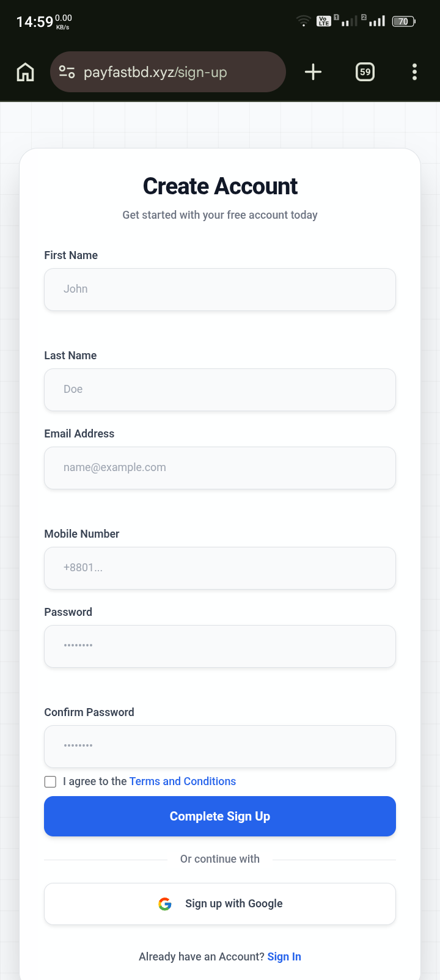
Task: Click Sign up with Google button
Action: tap(220, 904)
